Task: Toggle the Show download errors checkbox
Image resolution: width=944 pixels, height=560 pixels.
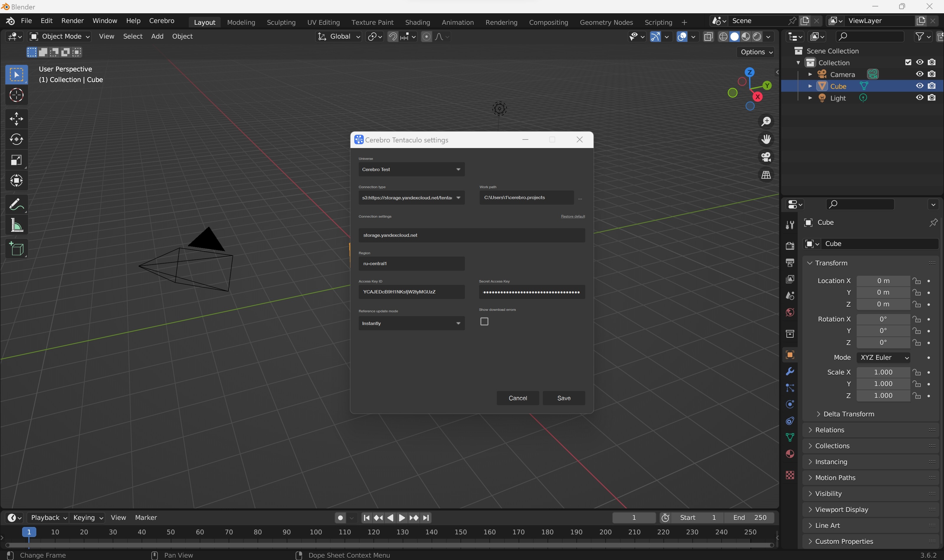Action: point(484,321)
